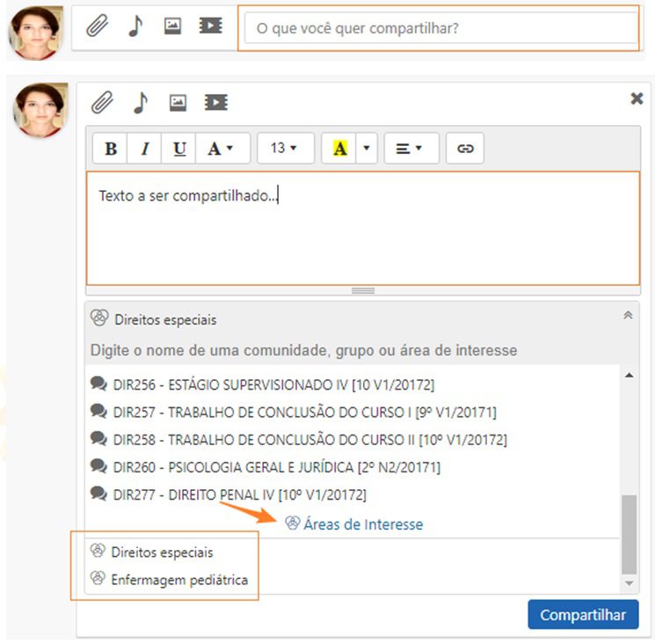Open the font color dropdown
Image resolution: width=655 pixels, height=644 pixels.
click(222, 149)
